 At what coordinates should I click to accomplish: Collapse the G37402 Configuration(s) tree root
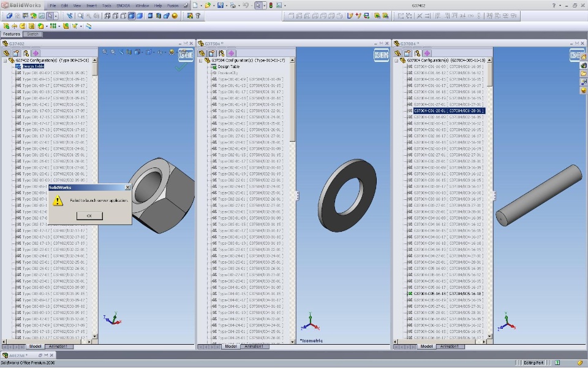point(5,61)
